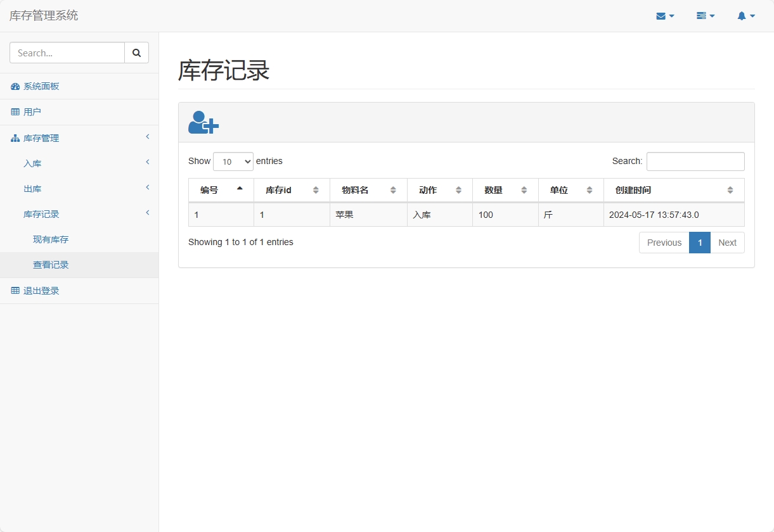Click the Next pagination button
The height and width of the screenshot is (532, 774).
(x=727, y=243)
